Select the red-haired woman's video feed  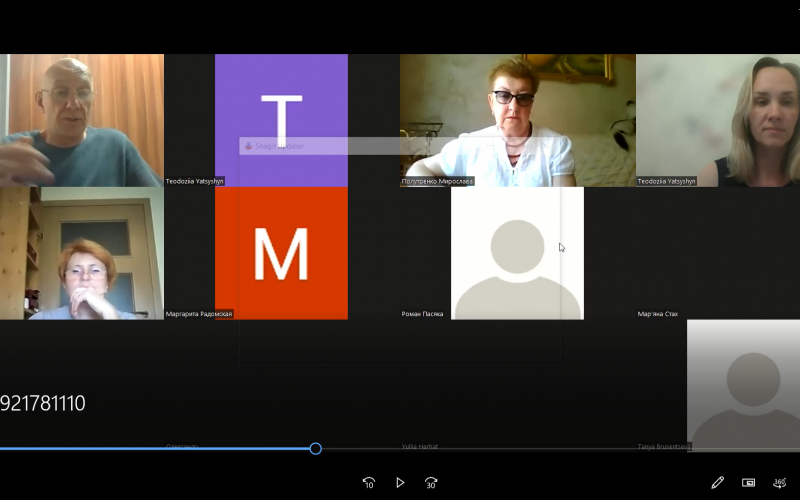[82, 253]
